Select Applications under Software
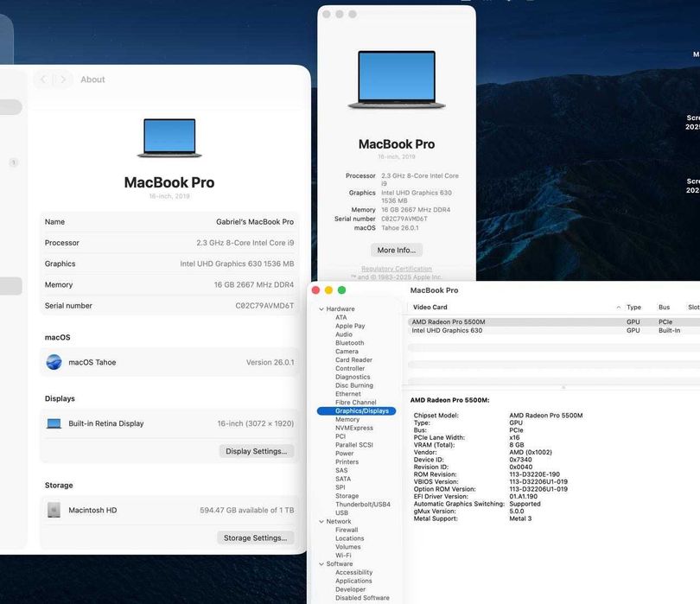Image resolution: width=700 pixels, height=604 pixels. click(x=353, y=581)
